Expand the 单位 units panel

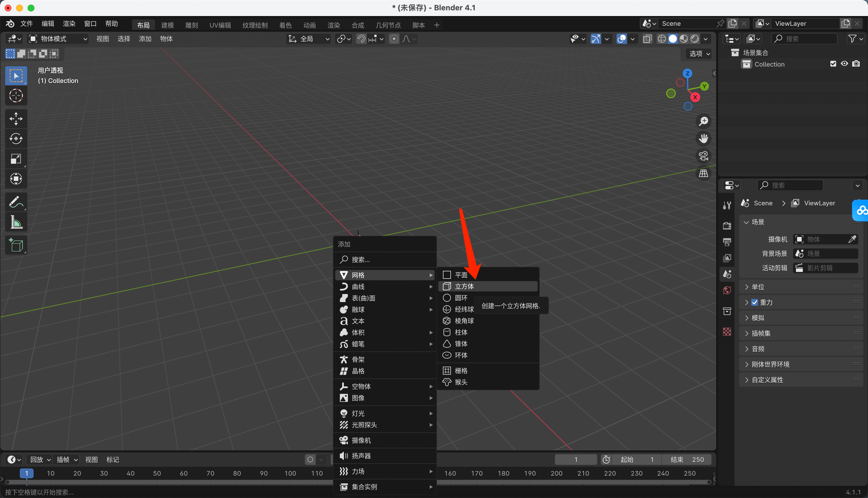tap(758, 287)
